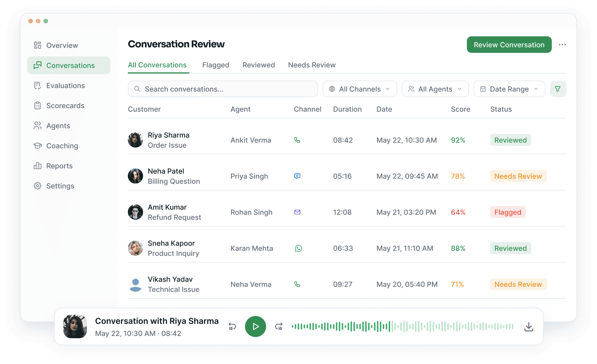Open Overview in the sidebar
The image size is (597, 364).
69,45
